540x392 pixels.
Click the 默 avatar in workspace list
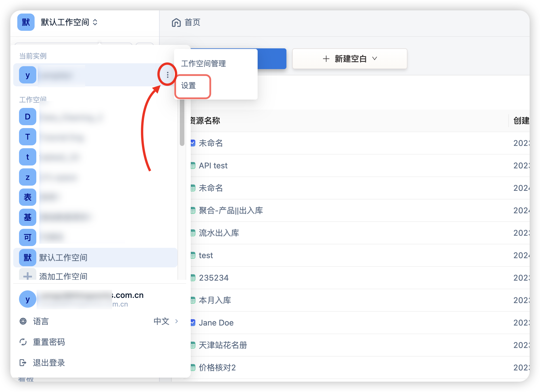click(28, 258)
